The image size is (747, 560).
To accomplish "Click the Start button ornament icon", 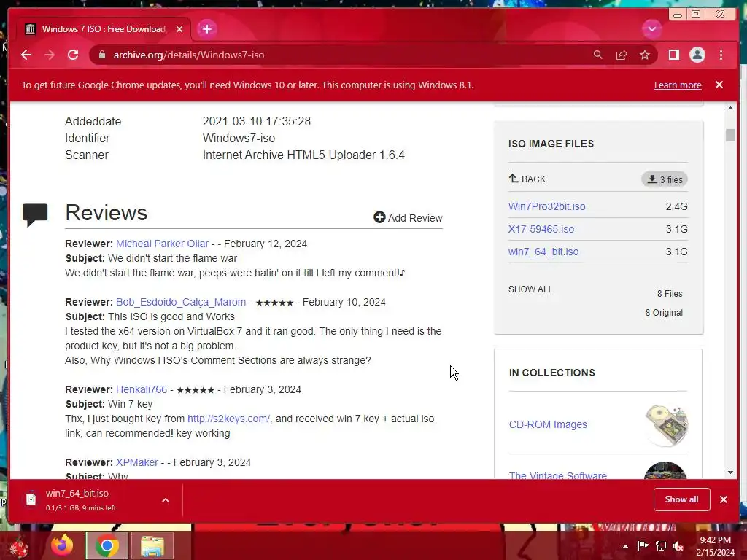I will [18, 547].
